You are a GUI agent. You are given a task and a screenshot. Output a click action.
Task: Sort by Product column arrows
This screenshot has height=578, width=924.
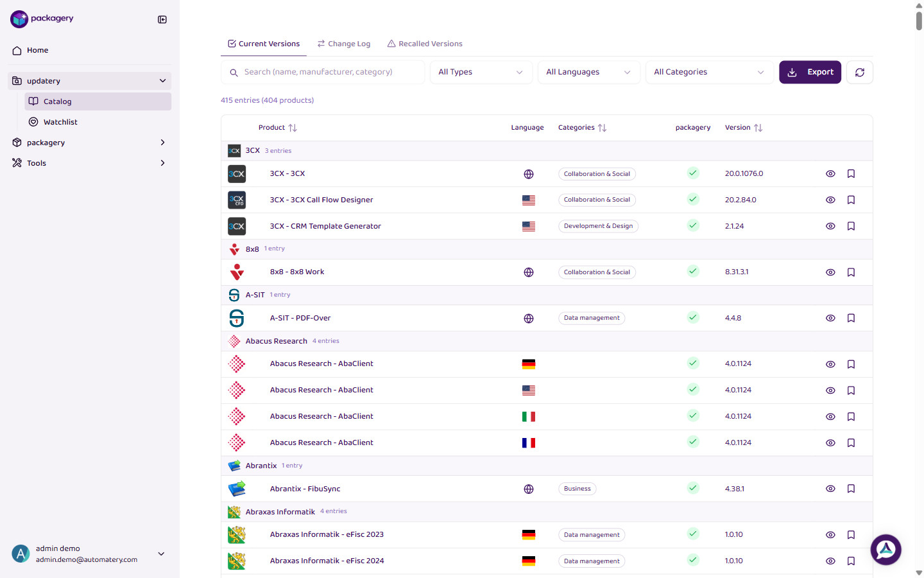293,128
